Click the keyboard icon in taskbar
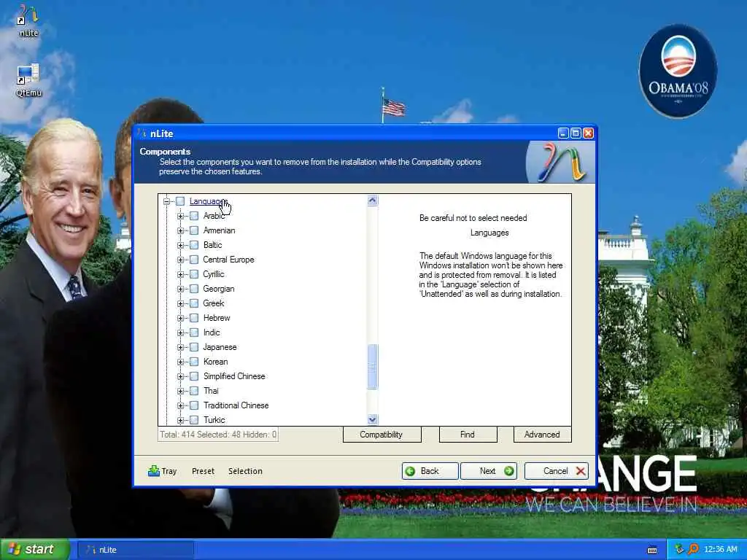Screen dimensions: 747x560 click(x=652, y=550)
